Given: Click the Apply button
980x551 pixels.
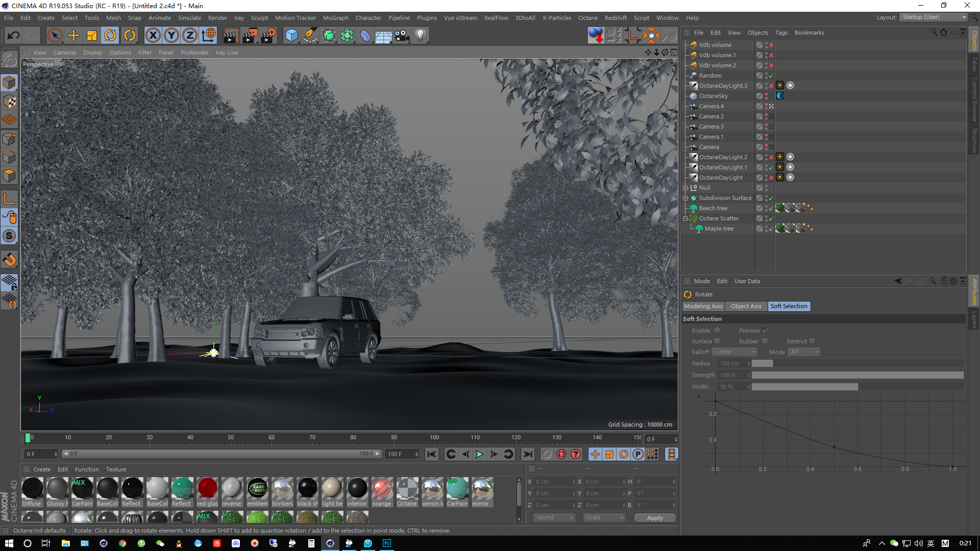Looking at the screenshot, I should click(x=655, y=517).
